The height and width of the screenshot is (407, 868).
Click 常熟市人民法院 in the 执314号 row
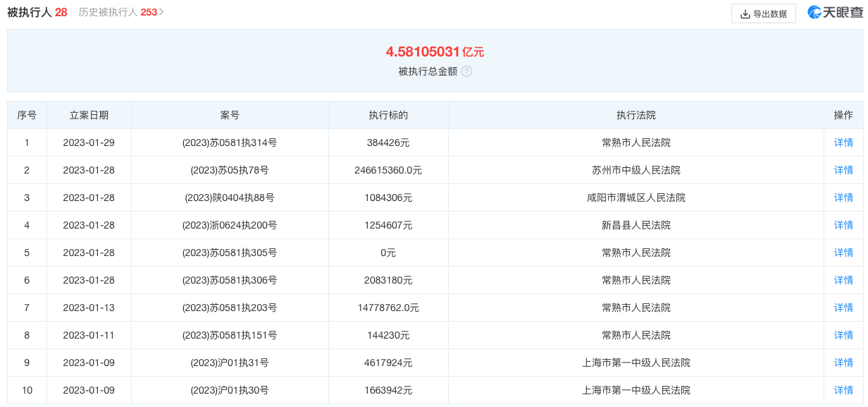(636, 142)
